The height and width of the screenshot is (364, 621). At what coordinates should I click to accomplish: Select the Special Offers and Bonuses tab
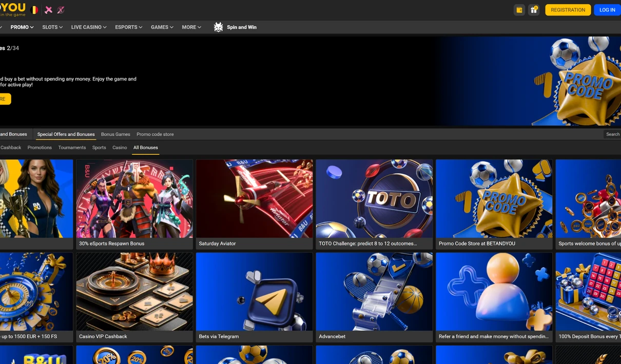point(66,134)
